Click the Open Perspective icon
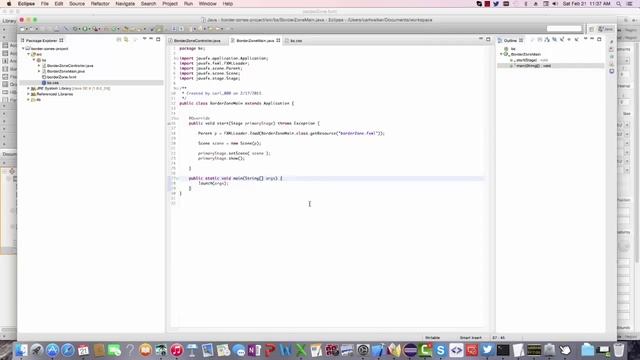The height and width of the screenshot is (360, 640). coord(591,29)
